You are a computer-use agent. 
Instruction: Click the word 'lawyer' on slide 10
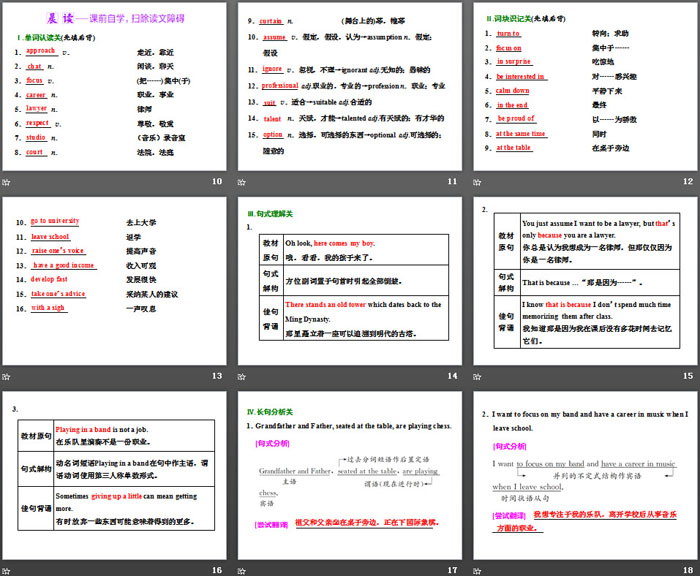[36, 109]
